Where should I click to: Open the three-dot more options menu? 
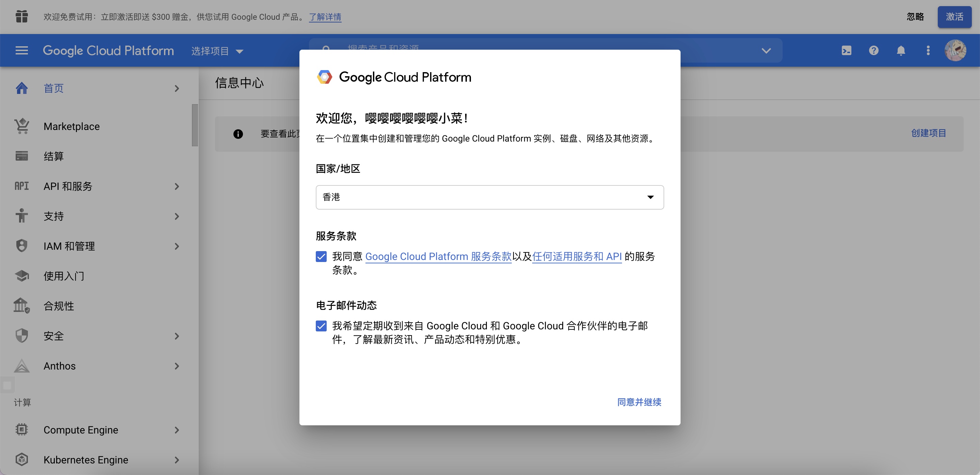928,51
